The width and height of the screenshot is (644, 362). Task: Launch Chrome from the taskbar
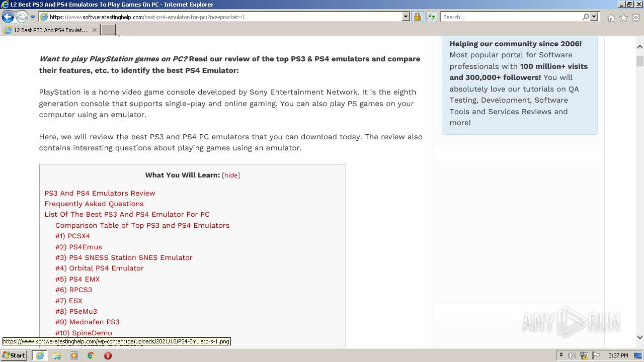(91, 355)
